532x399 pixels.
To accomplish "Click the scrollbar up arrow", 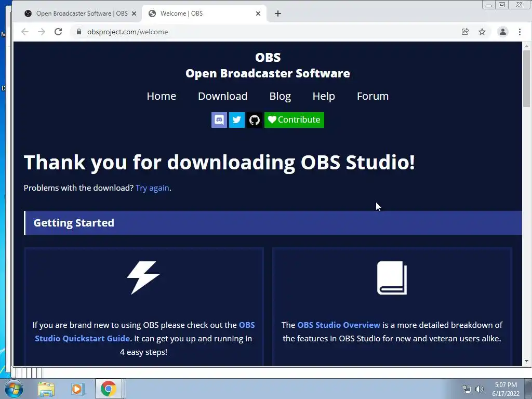I will click(x=527, y=46).
